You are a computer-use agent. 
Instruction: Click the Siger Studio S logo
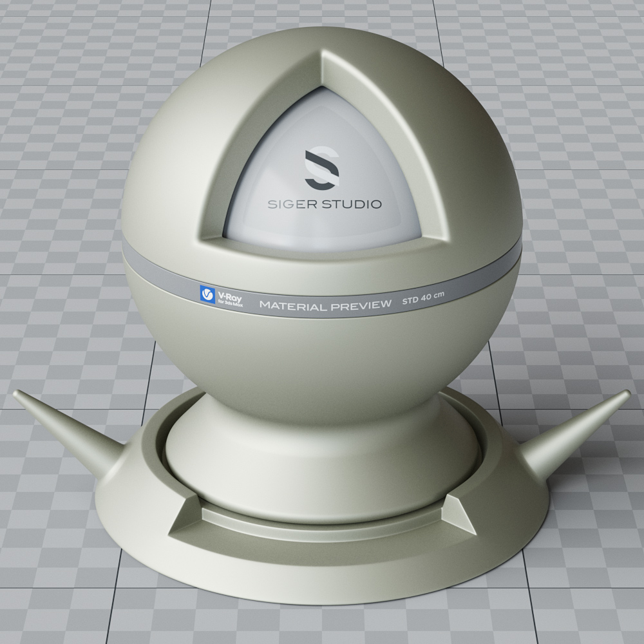322,168
